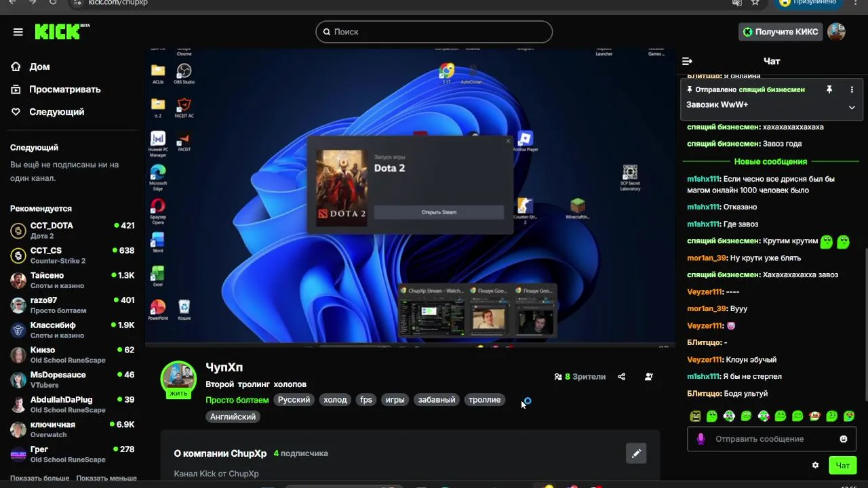The width and height of the screenshot is (868, 488).
Task: Select the холод tag
Action: pyautogui.click(x=335, y=400)
